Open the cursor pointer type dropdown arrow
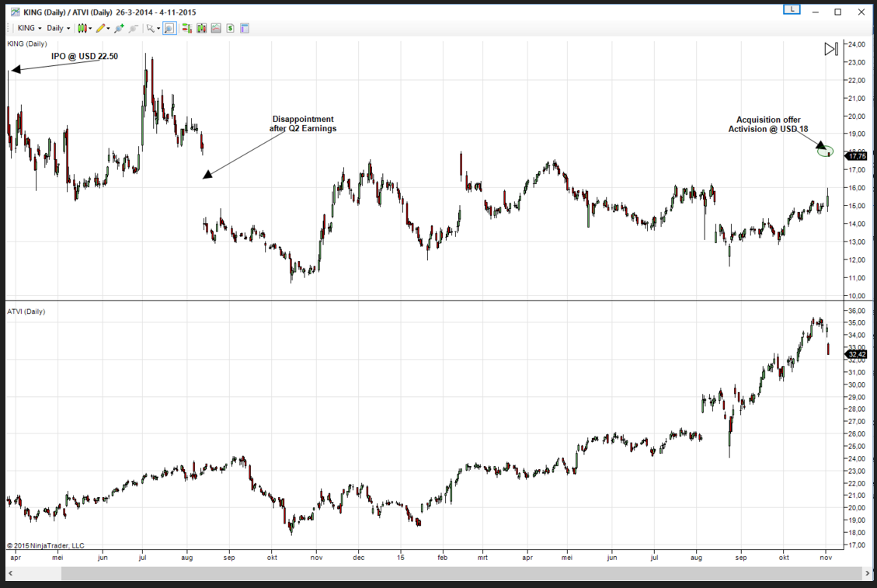The image size is (877, 588). click(158, 28)
